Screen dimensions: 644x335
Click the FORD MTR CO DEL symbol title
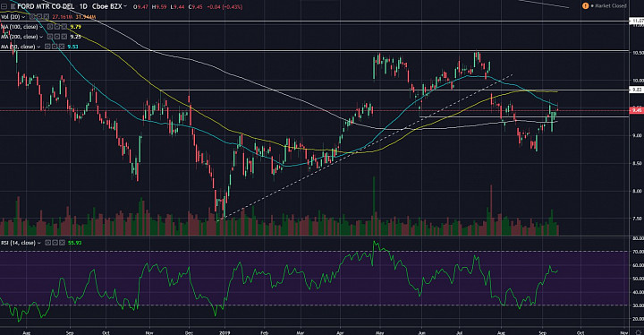[46, 6]
